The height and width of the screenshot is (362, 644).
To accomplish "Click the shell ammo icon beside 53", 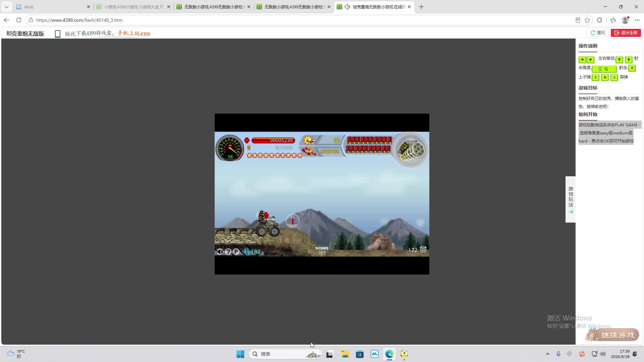I will point(309,140).
